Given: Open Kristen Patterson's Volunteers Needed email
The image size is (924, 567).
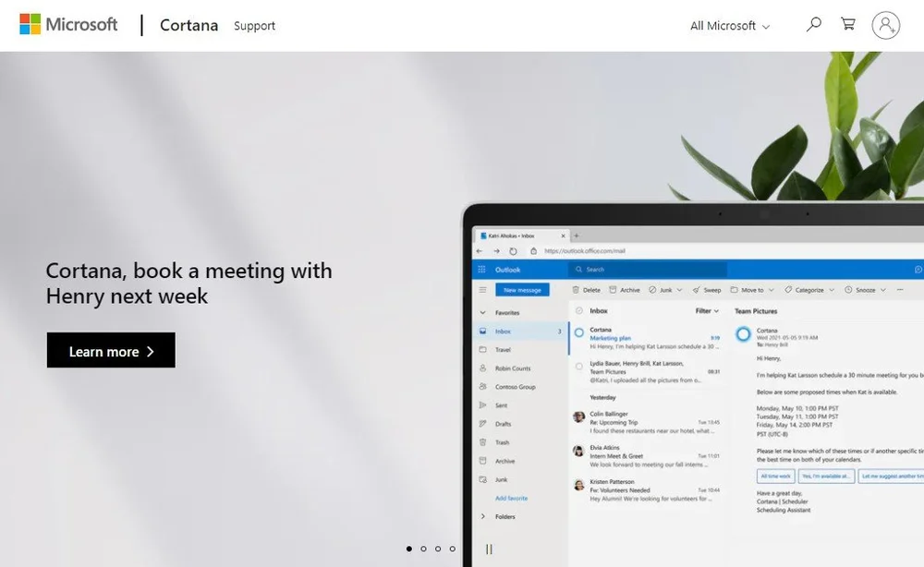Looking at the screenshot, I should 647,489.
